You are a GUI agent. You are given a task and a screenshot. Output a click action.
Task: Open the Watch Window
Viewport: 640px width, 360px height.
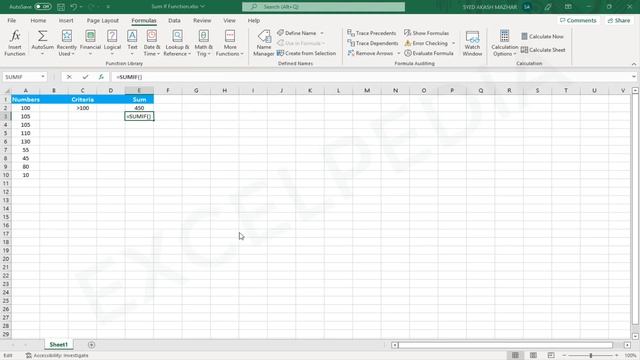472,43
